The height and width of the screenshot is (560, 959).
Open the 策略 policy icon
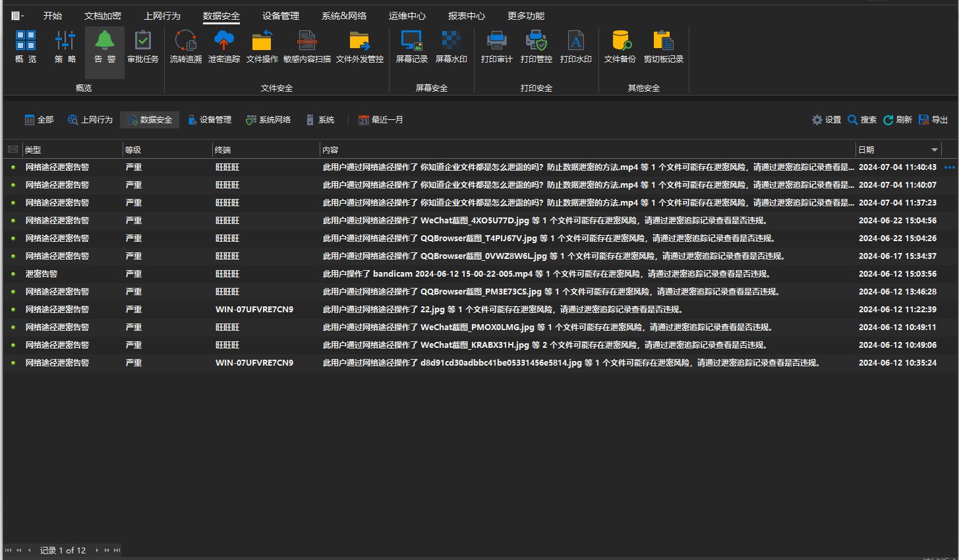click(65, 47)
